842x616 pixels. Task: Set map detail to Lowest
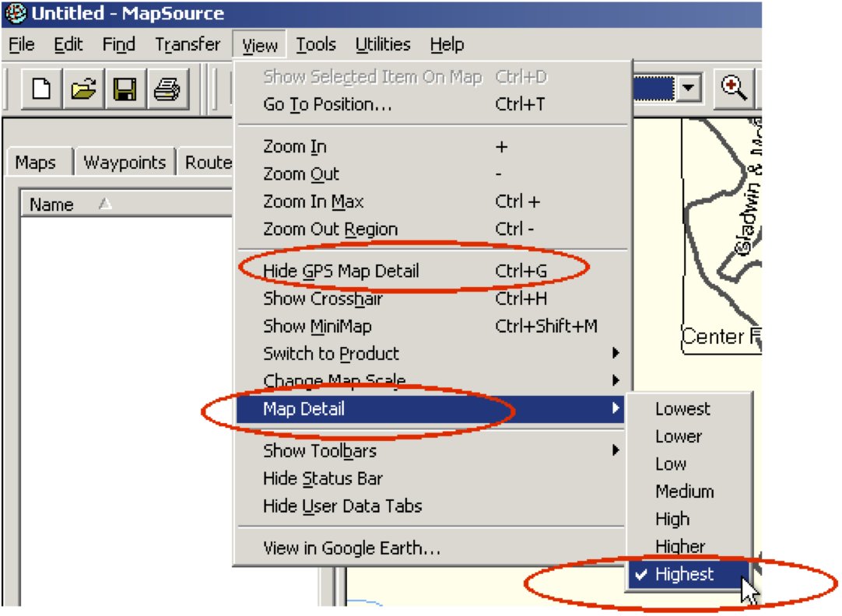click(689, 409)
